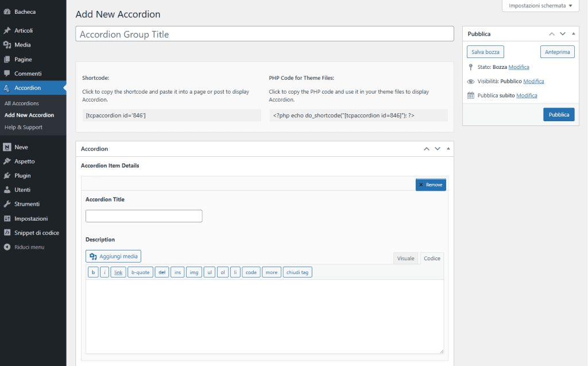Click inside the Description textarea
This screenshot has width=588, height=366.
[x=265, y=317]
